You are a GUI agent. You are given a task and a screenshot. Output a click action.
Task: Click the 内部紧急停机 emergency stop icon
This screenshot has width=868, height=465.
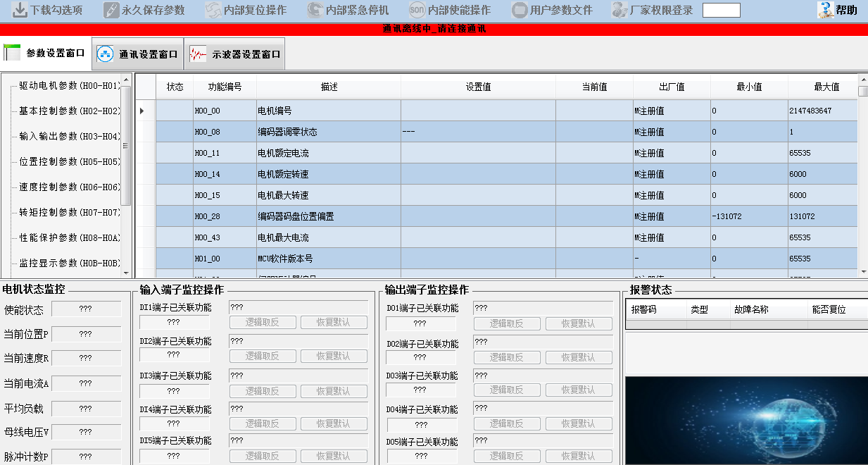tap(315, 10)
